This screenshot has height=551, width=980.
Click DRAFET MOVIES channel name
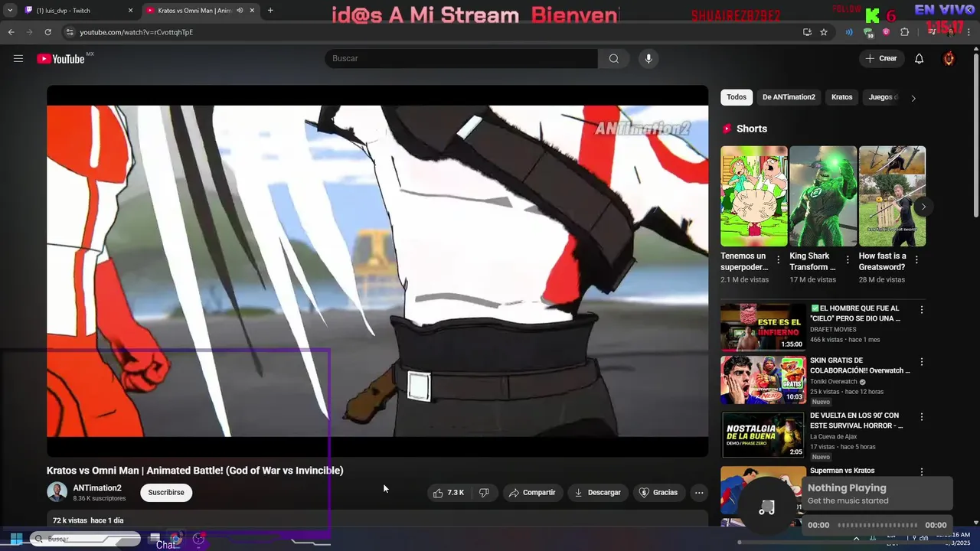(833, 330)
